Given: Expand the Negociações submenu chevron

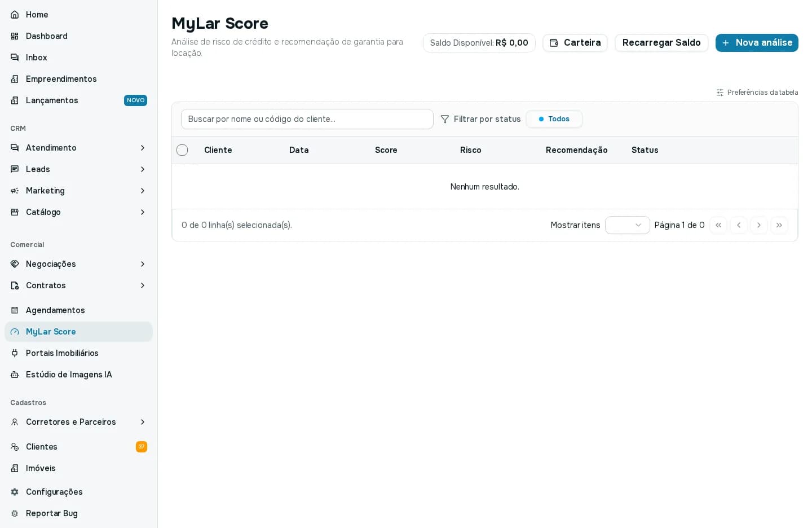Looking at the screenshot, I should tap(143, 264).
